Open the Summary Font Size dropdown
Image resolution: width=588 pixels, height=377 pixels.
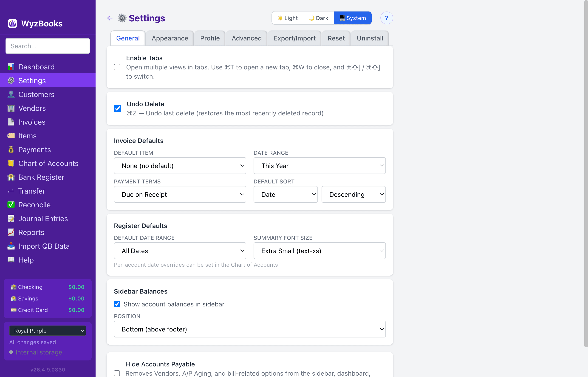[x=319, y=251]
